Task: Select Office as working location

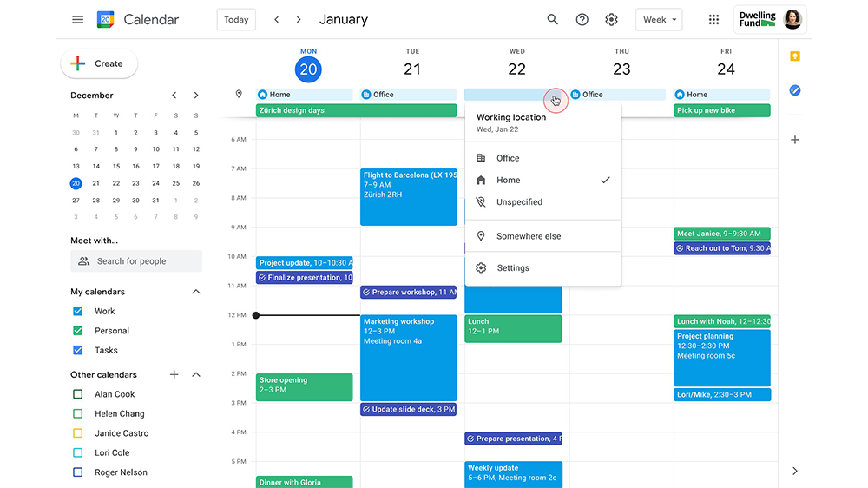Action: pos(508,158)
